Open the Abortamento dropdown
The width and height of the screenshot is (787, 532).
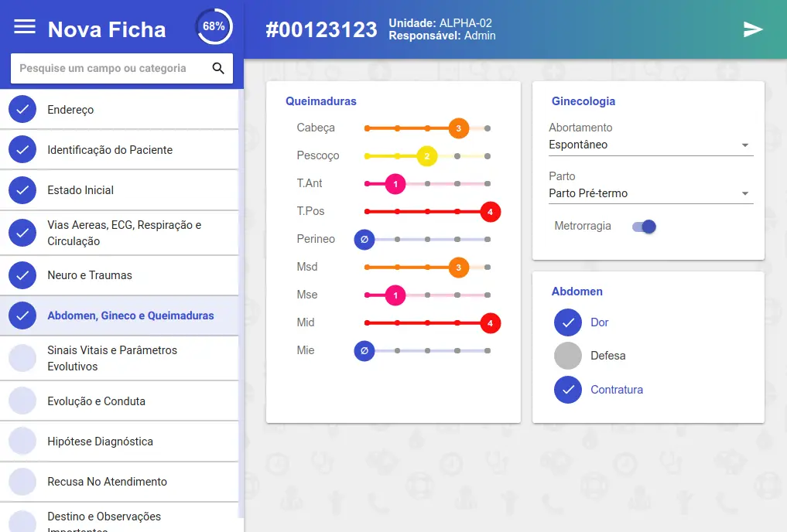pos(650,145)
